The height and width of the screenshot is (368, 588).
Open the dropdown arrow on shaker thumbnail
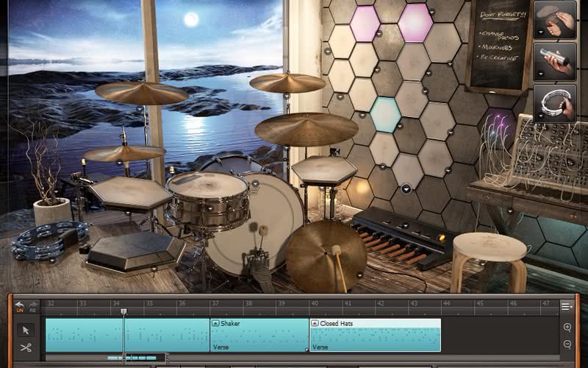coord(541,74)
